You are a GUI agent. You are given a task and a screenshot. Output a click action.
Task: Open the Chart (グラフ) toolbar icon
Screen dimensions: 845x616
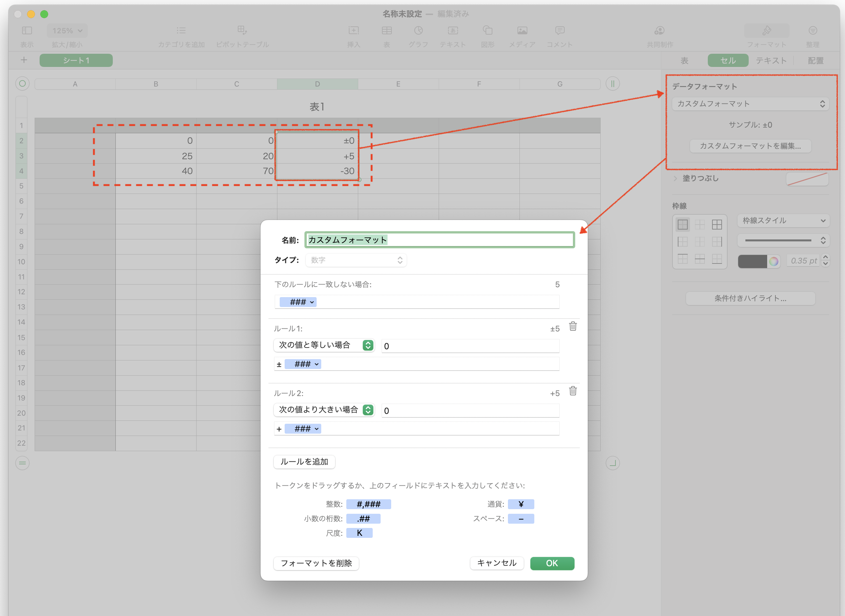point(419,31)
